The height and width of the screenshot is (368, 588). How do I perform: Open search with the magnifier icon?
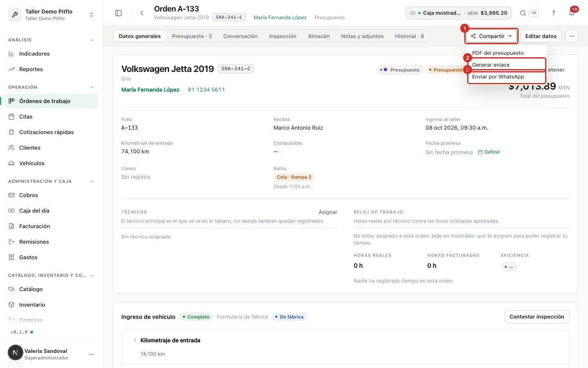pos(523,13)
